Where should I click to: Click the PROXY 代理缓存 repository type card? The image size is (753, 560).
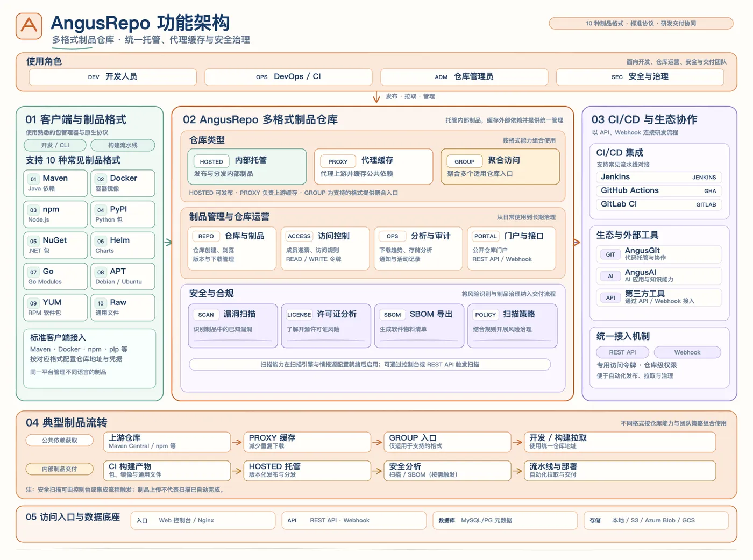tap(374, 167)
